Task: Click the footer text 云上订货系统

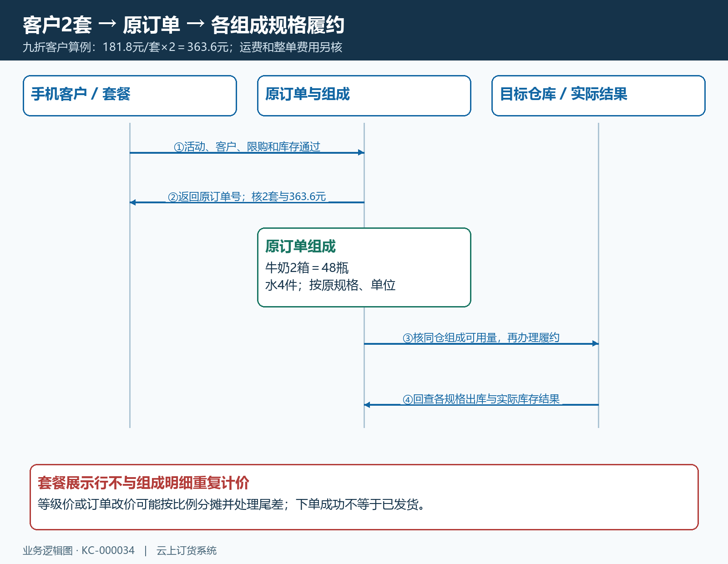Action: coord(187,550)
